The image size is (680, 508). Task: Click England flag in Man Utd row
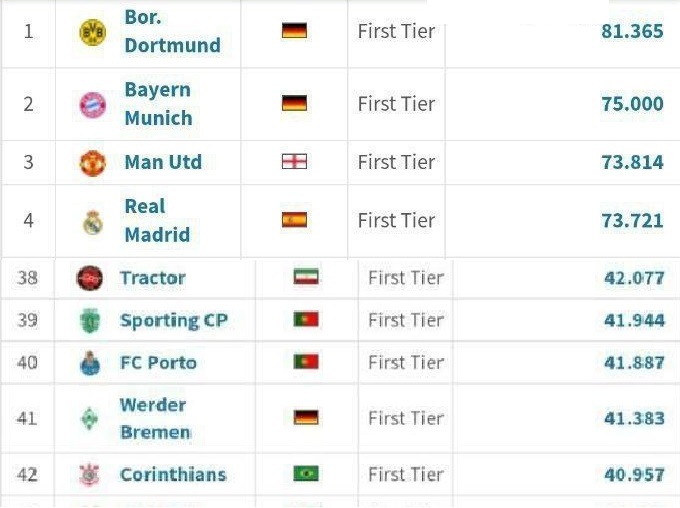pyautogui.click(x=294, y=162)
